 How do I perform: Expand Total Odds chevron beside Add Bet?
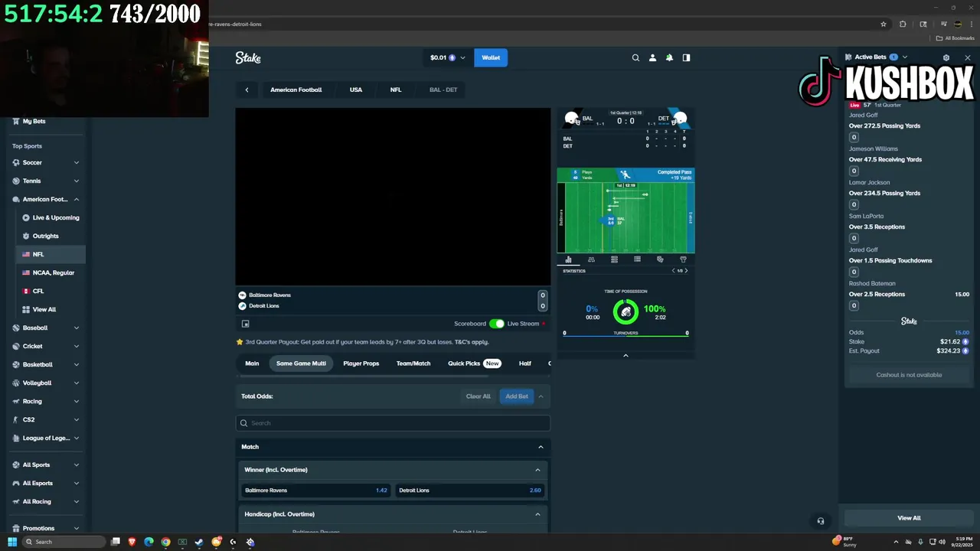tap(541, 396)
